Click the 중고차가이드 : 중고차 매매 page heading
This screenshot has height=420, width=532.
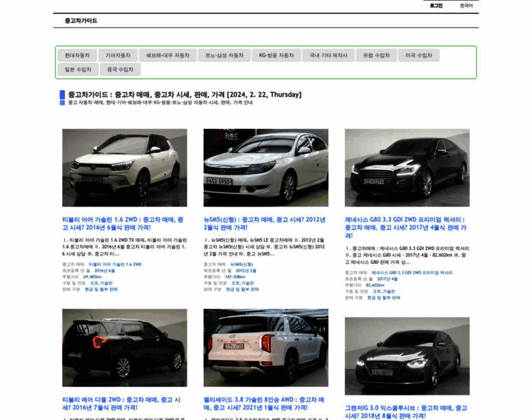(x=185, y=94)
